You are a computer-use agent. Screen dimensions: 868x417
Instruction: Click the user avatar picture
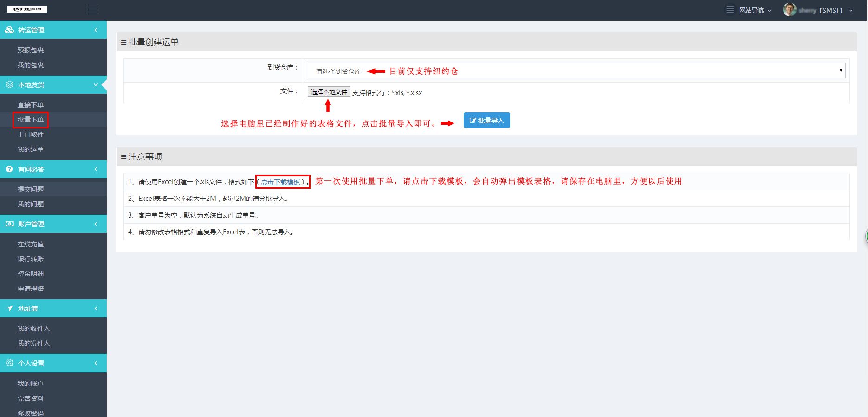pos(790,10)
